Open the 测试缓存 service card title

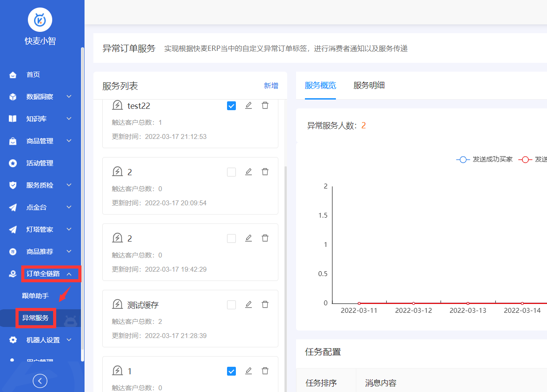pos(143,305)
